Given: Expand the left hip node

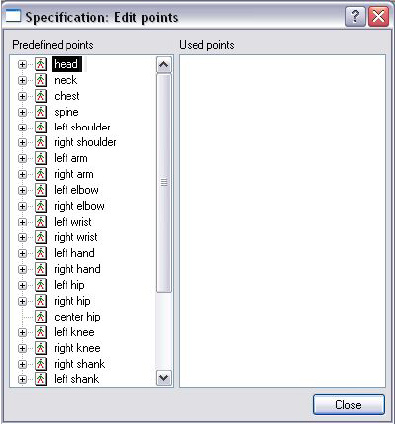Looking at the screenshot, I should point(22,285).
